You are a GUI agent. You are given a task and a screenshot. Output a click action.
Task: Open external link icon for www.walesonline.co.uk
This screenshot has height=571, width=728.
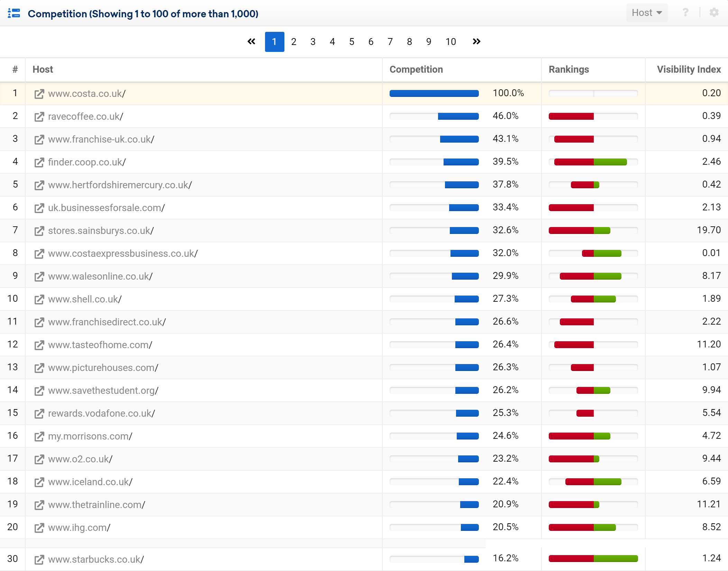pos(39,277)
